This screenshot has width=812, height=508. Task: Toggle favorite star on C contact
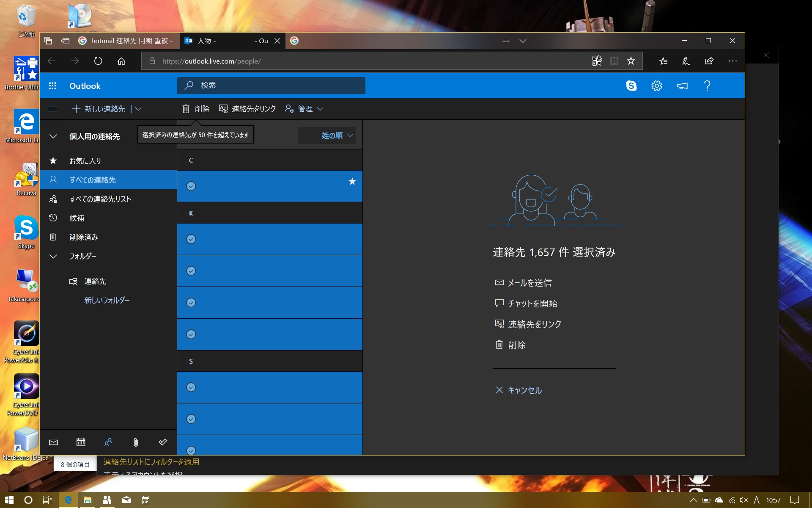tap(352, 182)
